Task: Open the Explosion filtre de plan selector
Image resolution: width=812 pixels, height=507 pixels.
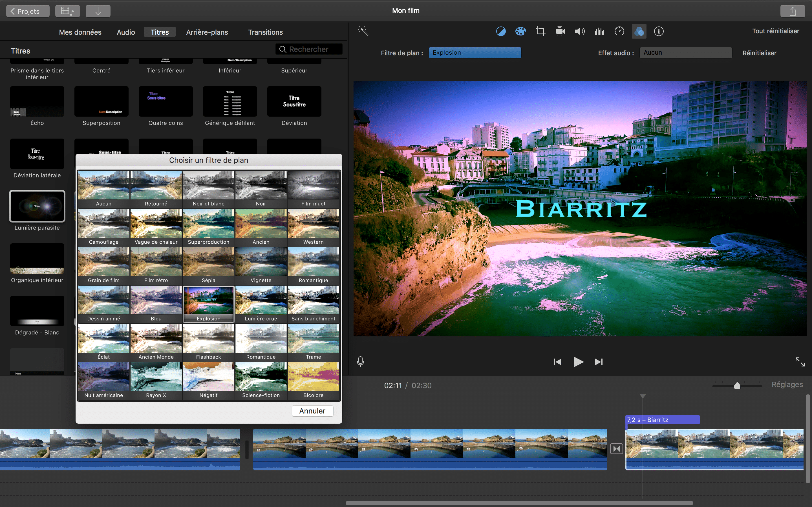Action: (x=475, y=52)
